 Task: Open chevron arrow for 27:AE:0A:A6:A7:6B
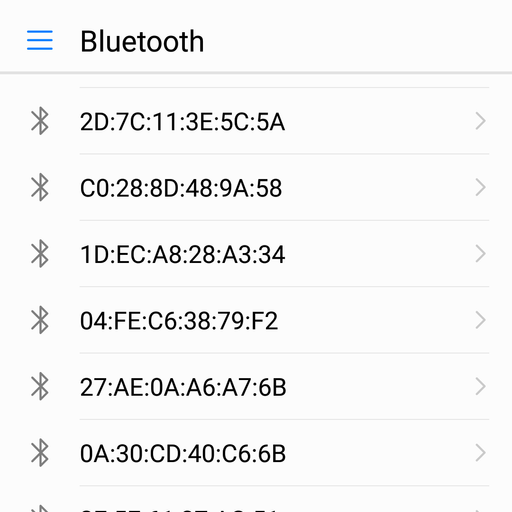480,386
